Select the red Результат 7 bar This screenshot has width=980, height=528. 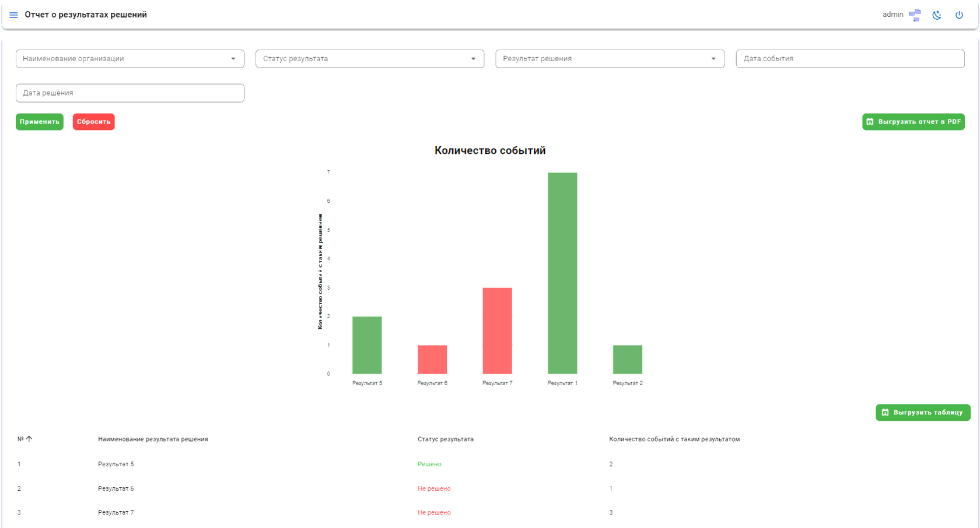click(x=498, y=331)
